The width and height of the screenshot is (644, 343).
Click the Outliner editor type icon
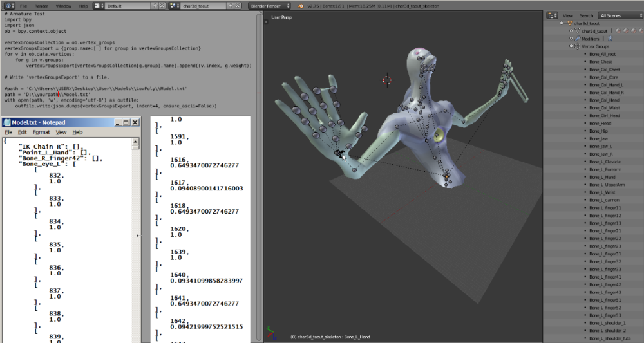(x=551, y=15)
